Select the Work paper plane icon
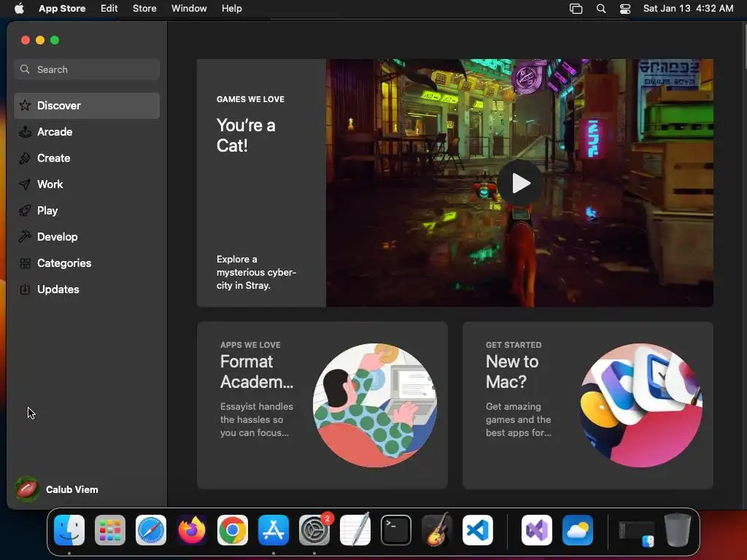 click(x=25, y=184)
